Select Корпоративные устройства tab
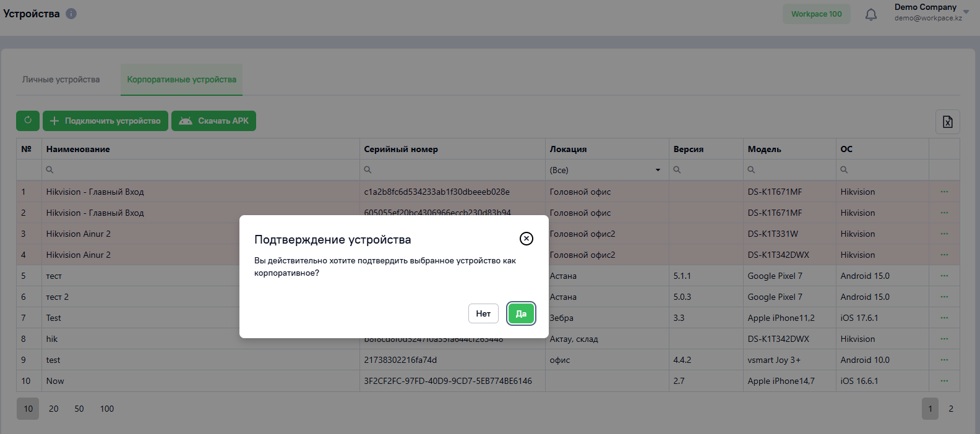This screenshot has height=434, width=980. (181, 80)
